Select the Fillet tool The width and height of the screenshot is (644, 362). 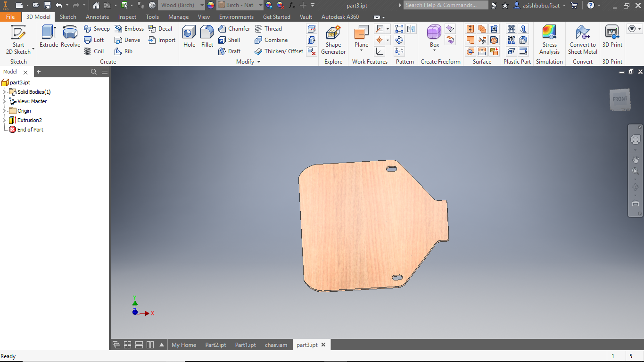tap(207, 37)
